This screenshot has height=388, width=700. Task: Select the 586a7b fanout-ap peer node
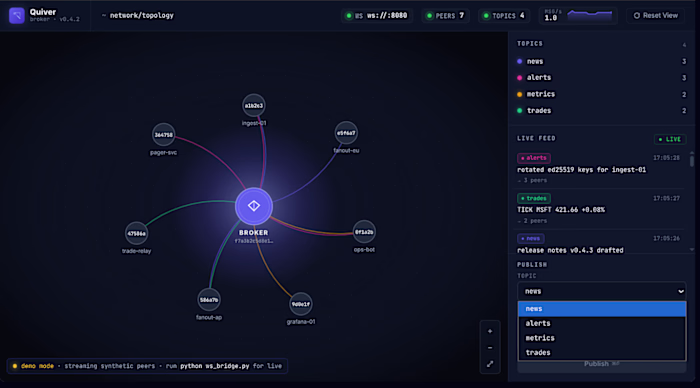point(209,300)
